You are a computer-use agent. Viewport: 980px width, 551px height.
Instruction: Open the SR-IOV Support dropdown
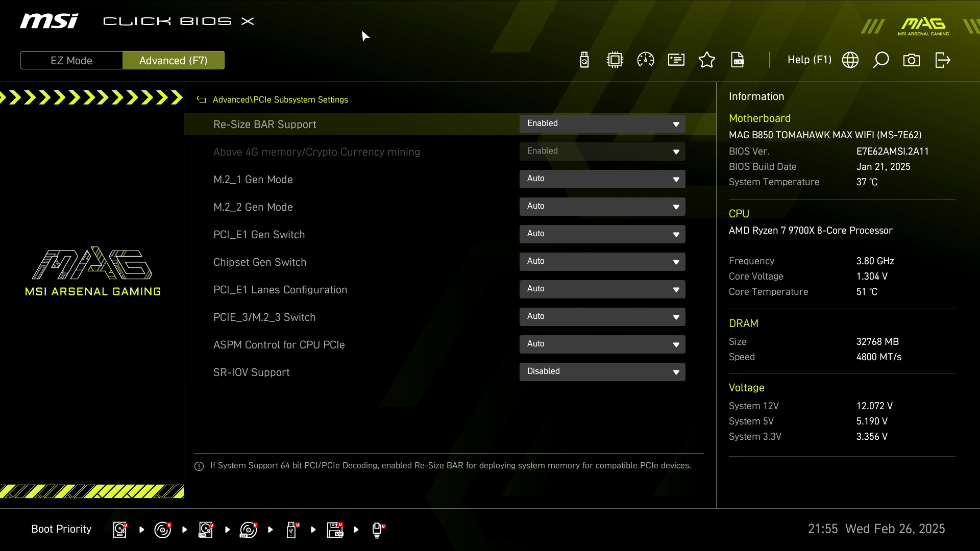click(x=602, y=372)
